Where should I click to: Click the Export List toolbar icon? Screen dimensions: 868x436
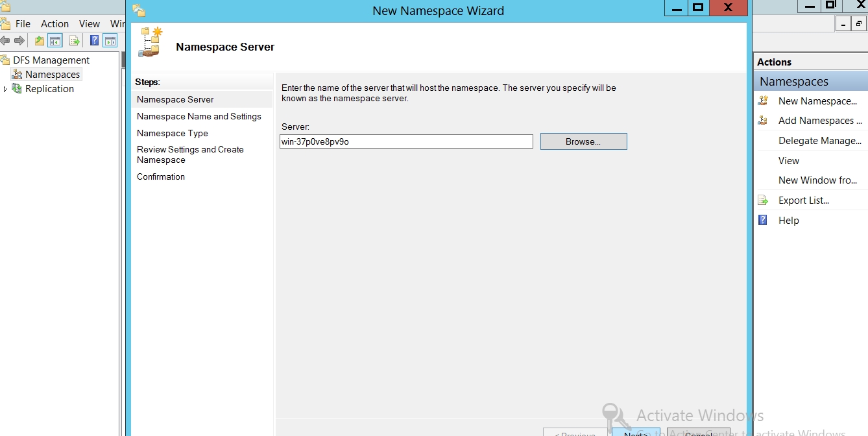click(x=75, y=41)
